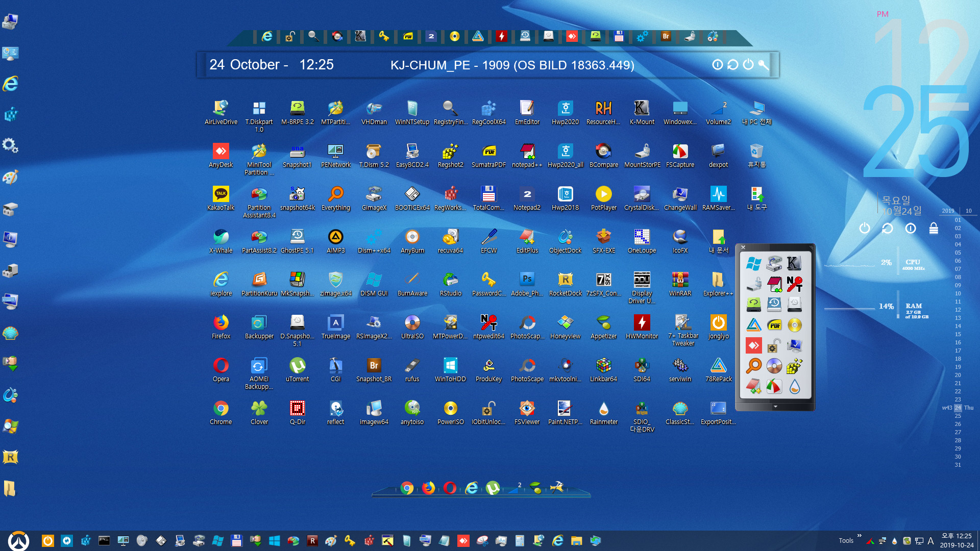
Task: Open Q-Dir shortcut
Action: 297,412
